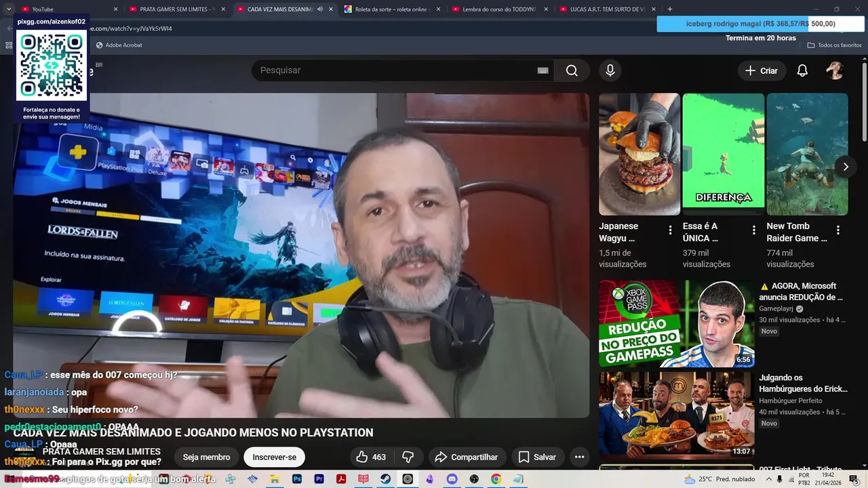Screen dimensions: 868x488
Task: Click the Inscrever-se button
Action: [x=275, y=457]
